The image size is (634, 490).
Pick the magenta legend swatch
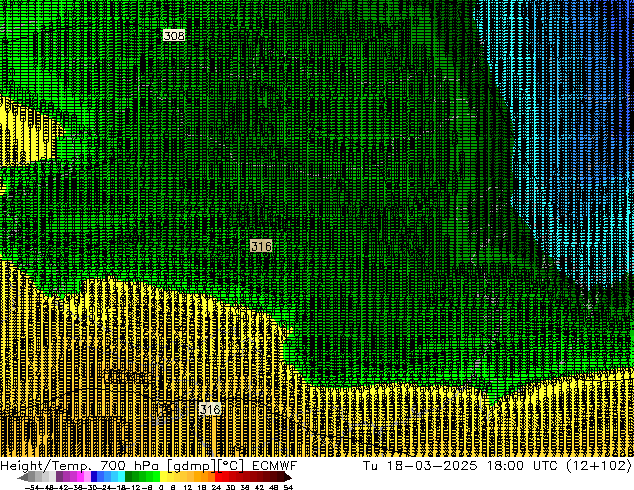pyautogui.click(x=80, y=477)
